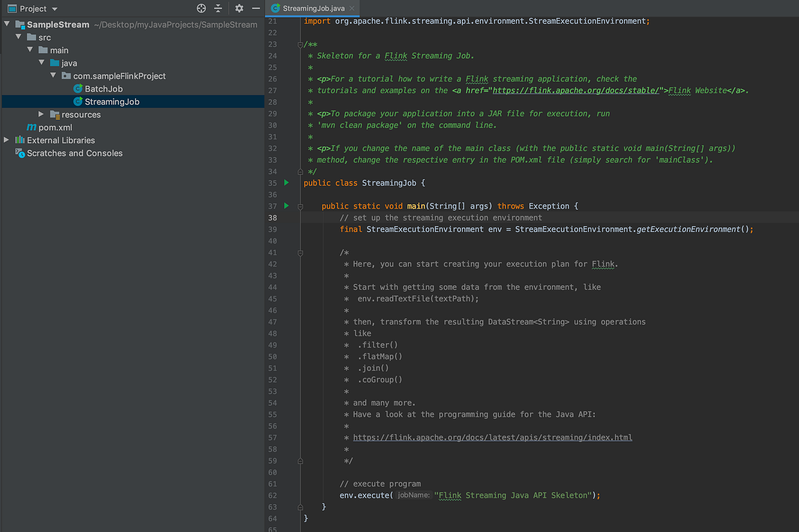Click the jobName parameter hint on line 62
This screenshot has height=532, width=799.
coord(412,496)
